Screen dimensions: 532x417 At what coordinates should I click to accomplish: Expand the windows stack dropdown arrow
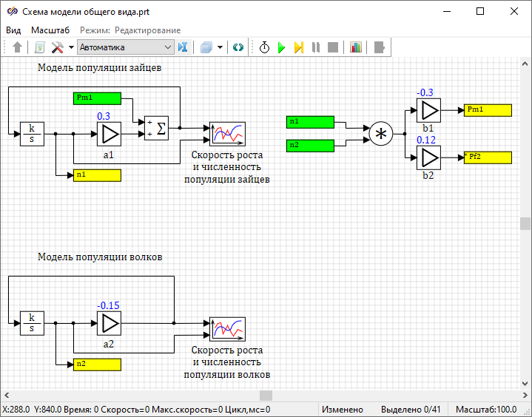[220, 47]
